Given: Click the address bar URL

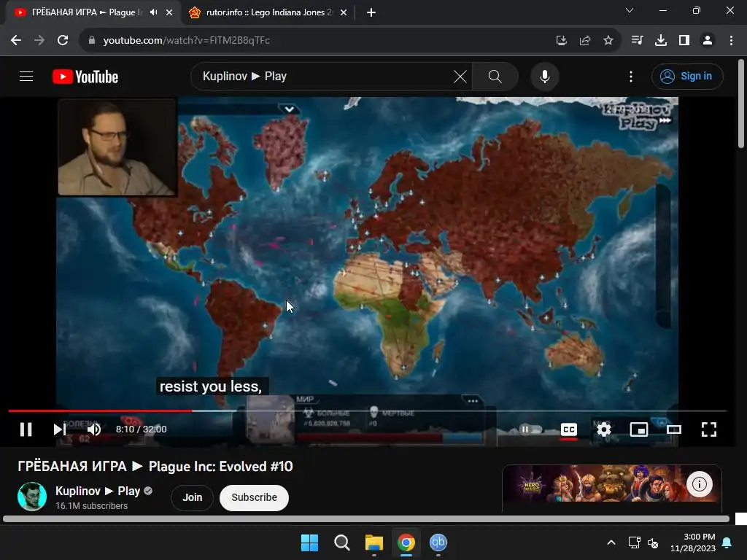Looking at the screenshot, I should [186, 41].
